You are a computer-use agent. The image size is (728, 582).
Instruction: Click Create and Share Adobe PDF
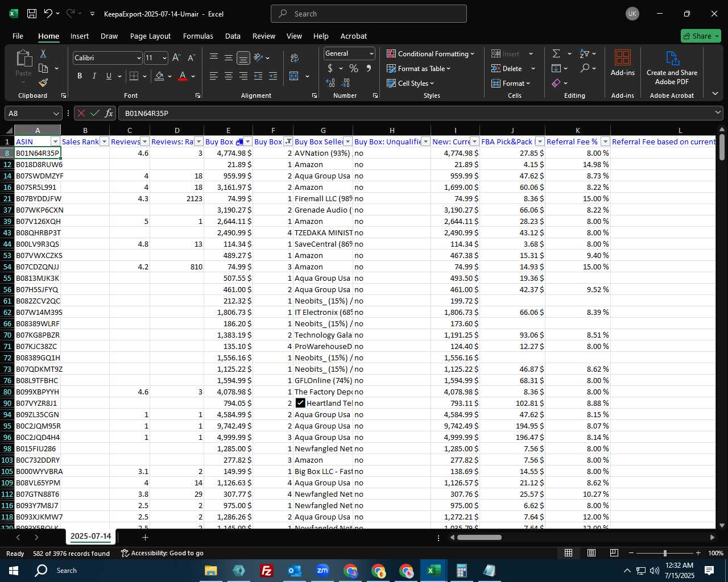click(672, 68)
